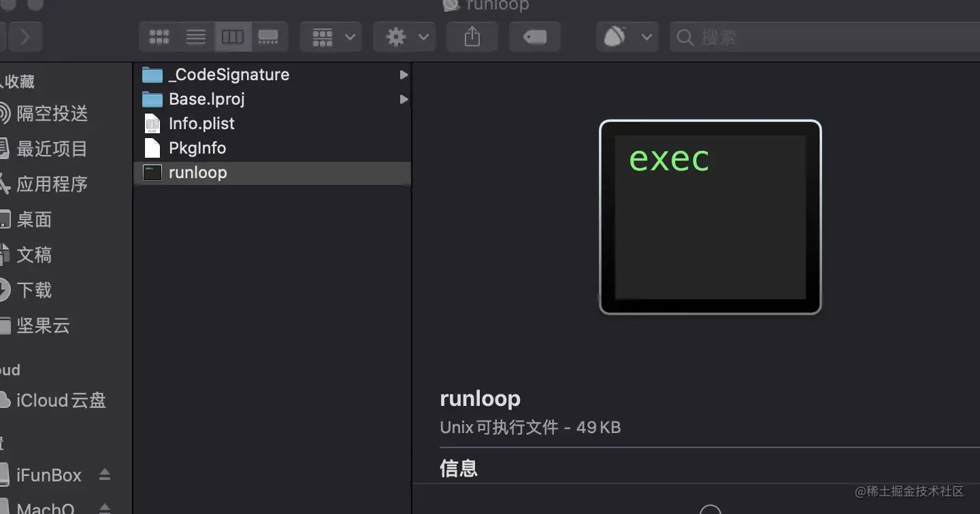980x514 pixels.
Task: Switch to icon view
Action: (x=159, y=37)
